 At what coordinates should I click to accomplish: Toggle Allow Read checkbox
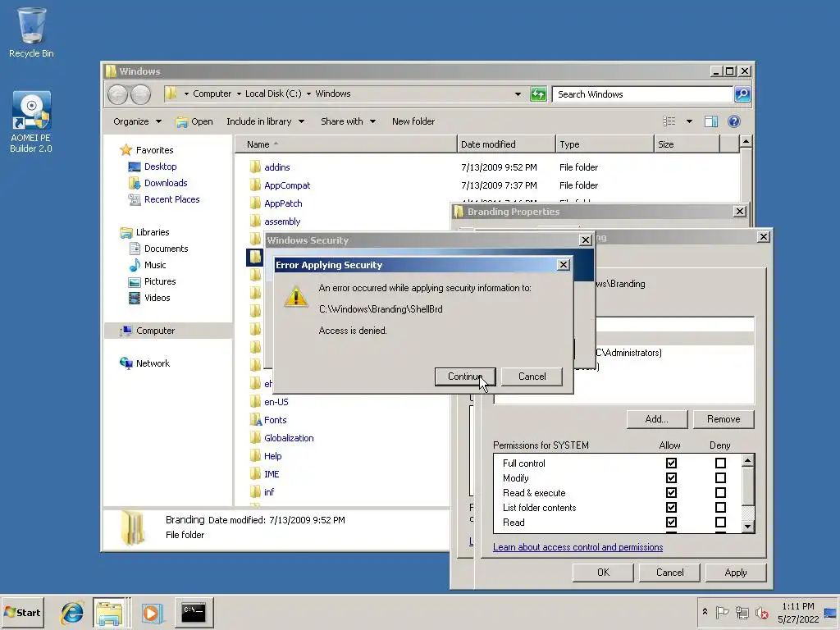[x=671, y=522]
